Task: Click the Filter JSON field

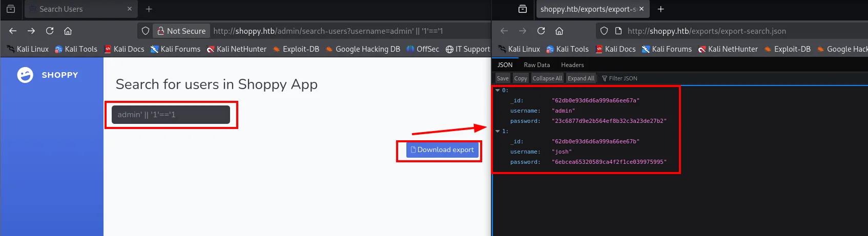Action: click(622, 78)
